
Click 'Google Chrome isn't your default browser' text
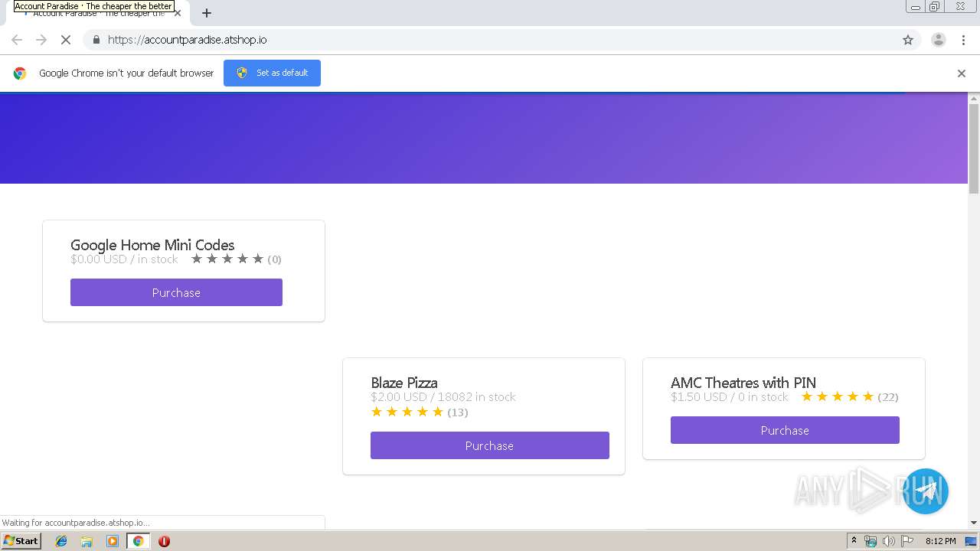[126, 73]
